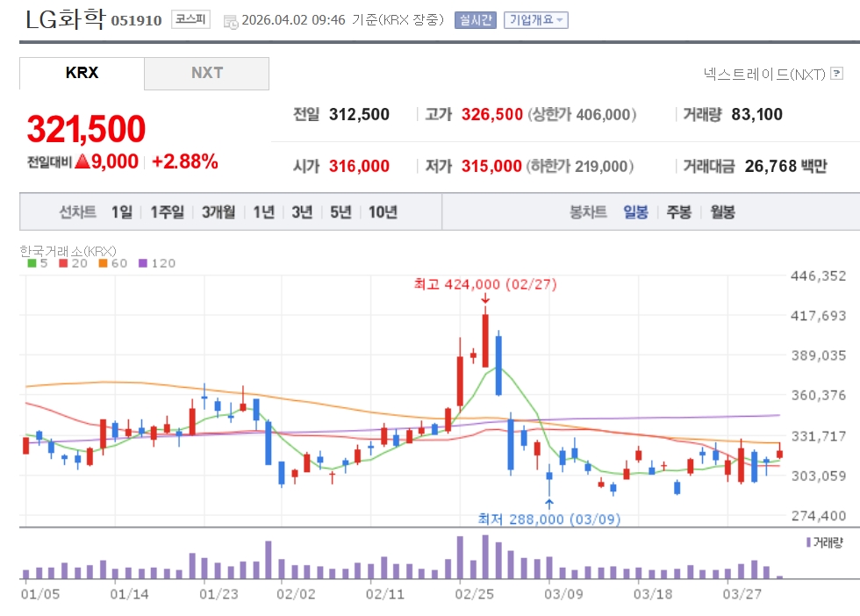Click the 전일 value 312,500
The image size is (860, 616).
click(x=359, y=115)
